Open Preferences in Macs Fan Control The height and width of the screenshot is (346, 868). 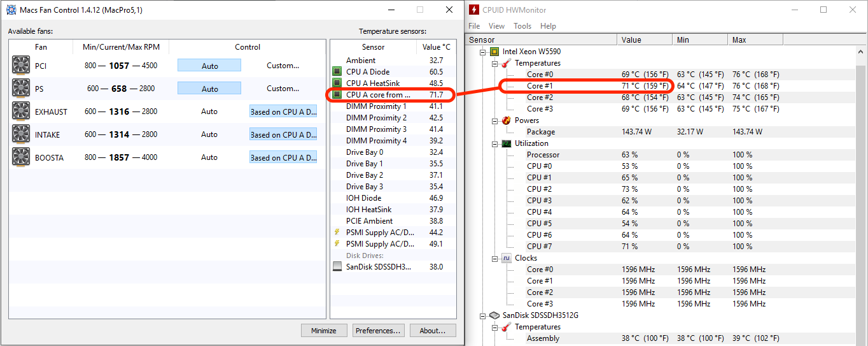pyautogui.click(x=379, y=331)
